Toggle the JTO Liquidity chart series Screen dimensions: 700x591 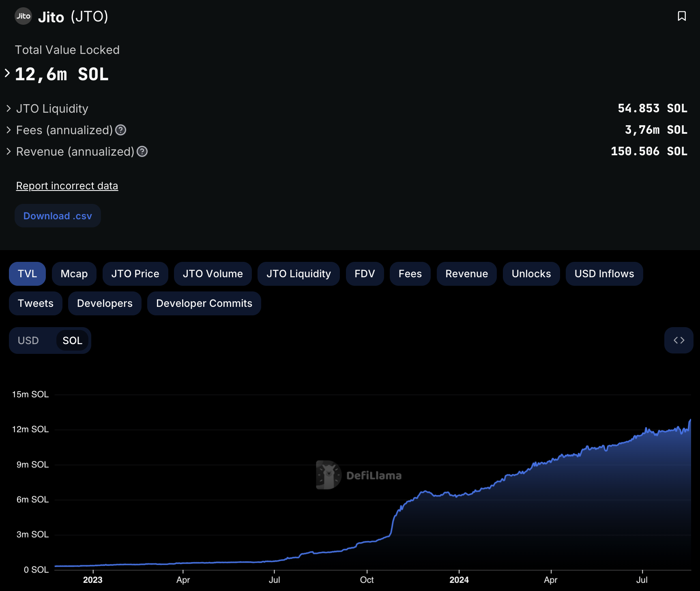pos(298,274)
